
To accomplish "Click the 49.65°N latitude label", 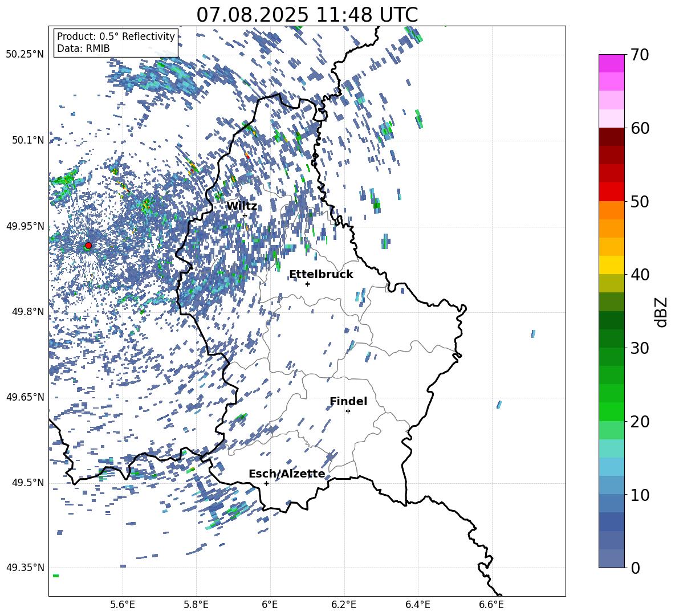I will (25, 397).
